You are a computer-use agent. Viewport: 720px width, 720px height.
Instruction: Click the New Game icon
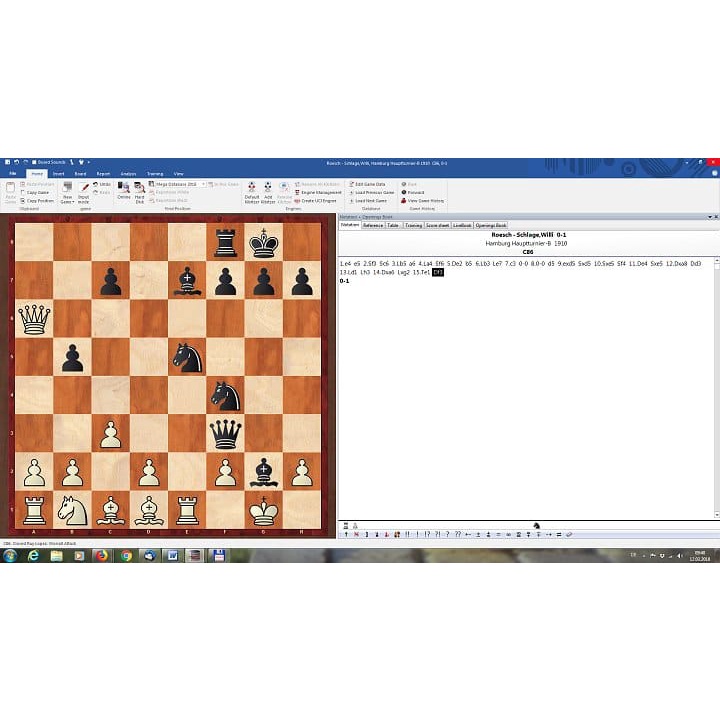[x=68, y=187]
